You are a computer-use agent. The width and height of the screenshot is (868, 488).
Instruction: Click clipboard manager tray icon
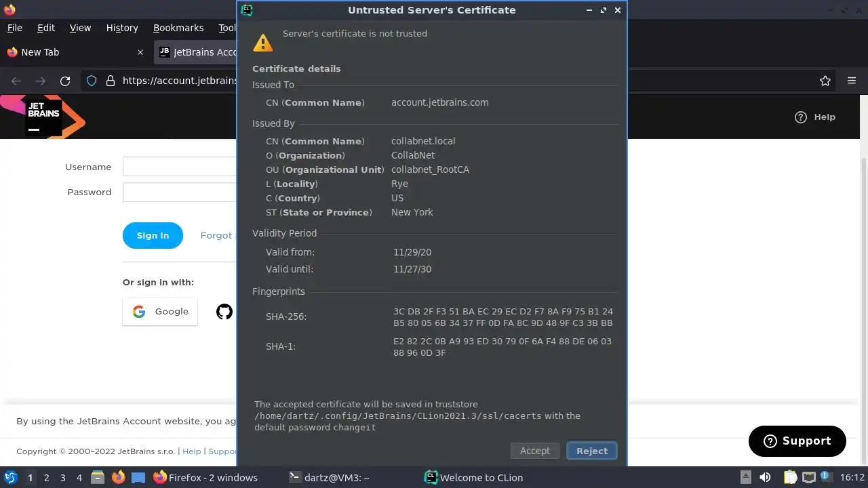(790, 477)
